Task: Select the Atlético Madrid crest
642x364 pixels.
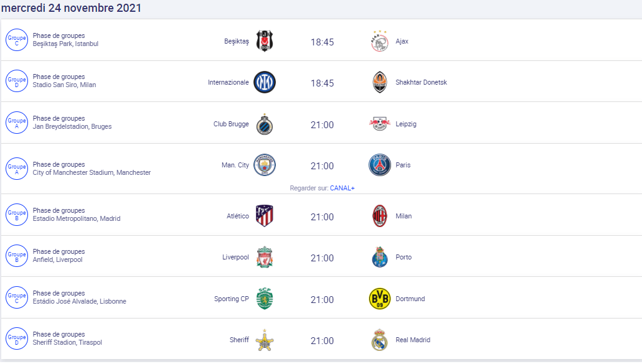Action: point(265,216)
